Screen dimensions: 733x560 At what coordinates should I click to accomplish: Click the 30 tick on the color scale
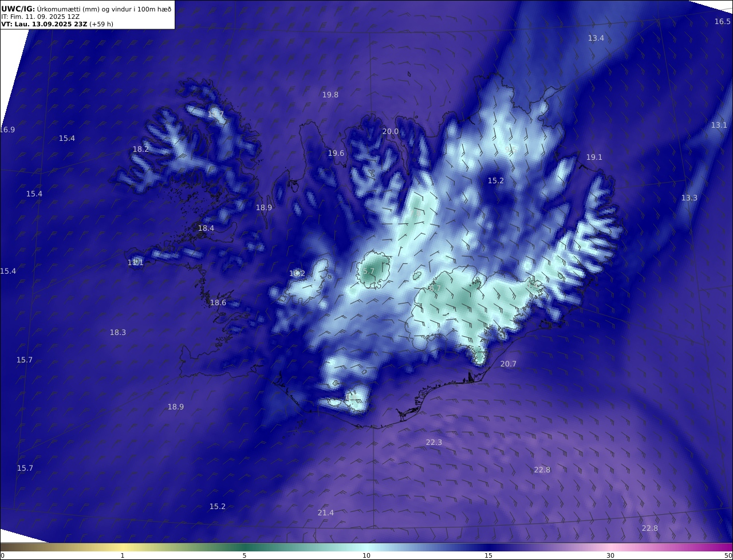click(x=610, y=555)
